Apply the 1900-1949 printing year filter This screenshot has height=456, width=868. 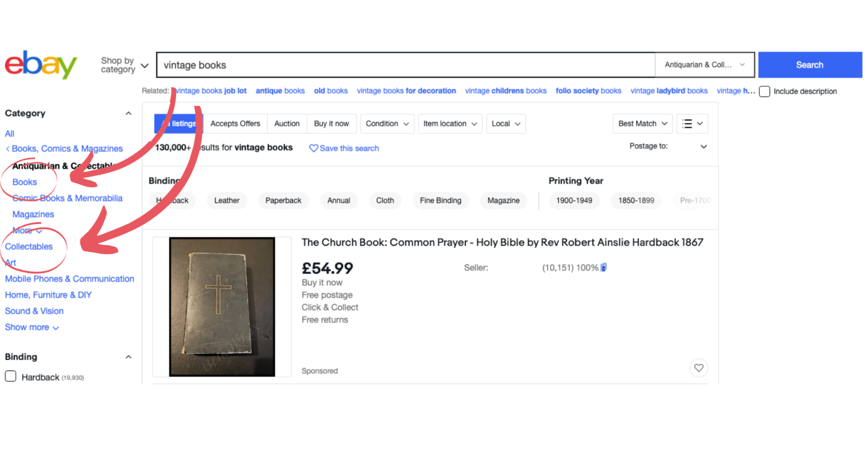pos(574,200)
